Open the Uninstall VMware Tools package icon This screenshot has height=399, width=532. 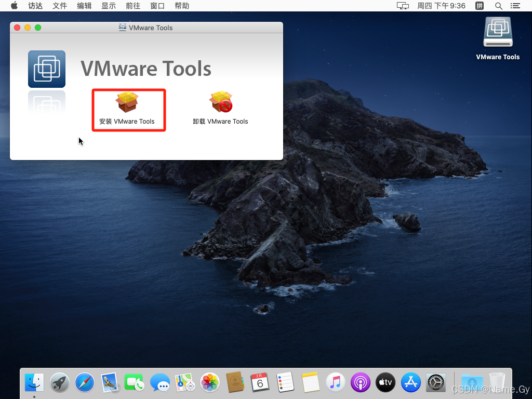coord(221,102)
